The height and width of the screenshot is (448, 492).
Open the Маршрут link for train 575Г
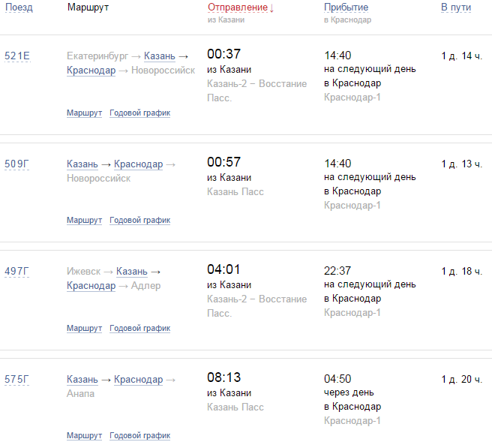[x=84, y=436]
